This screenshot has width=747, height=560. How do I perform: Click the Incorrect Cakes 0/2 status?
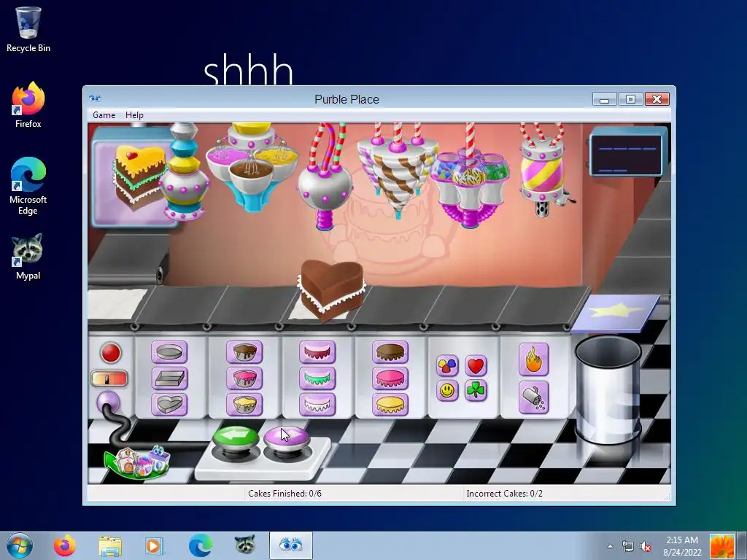[x=505, y=494]
